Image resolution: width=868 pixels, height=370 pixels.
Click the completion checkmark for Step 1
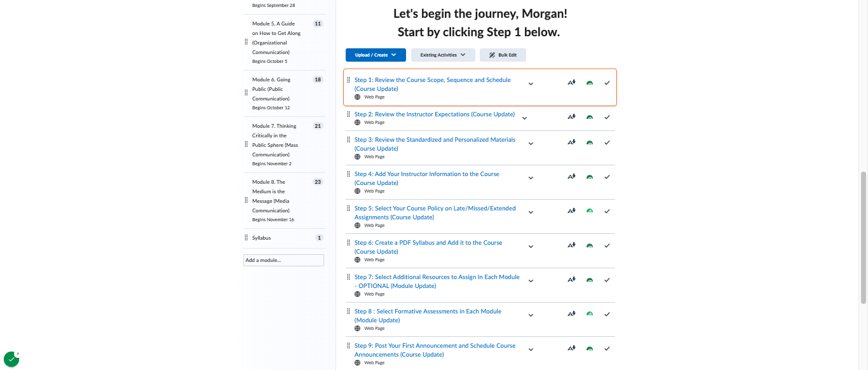point(607,83)
